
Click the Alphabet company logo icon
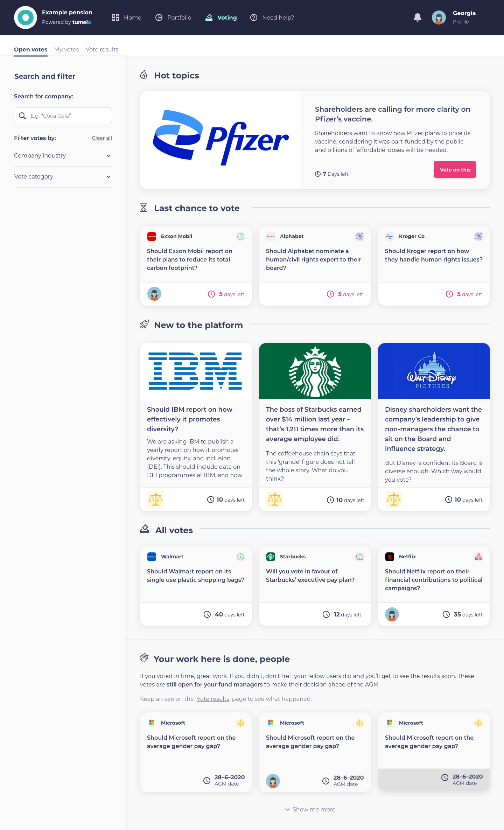pyautogui.click(x=271, y=237)
